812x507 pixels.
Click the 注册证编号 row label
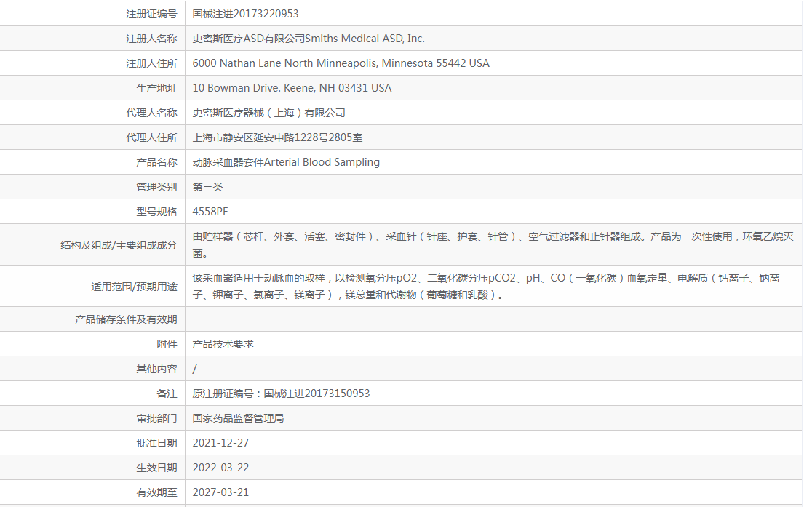click(151, 14)
